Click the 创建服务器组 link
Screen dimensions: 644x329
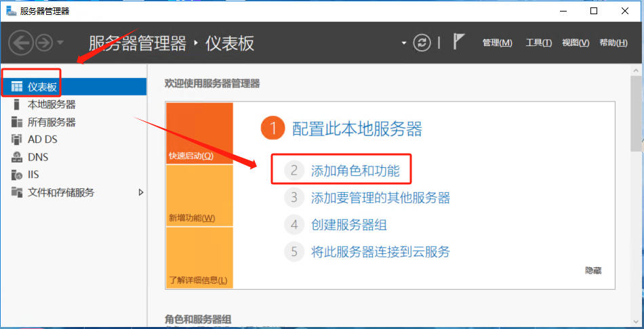pos(348,225)
